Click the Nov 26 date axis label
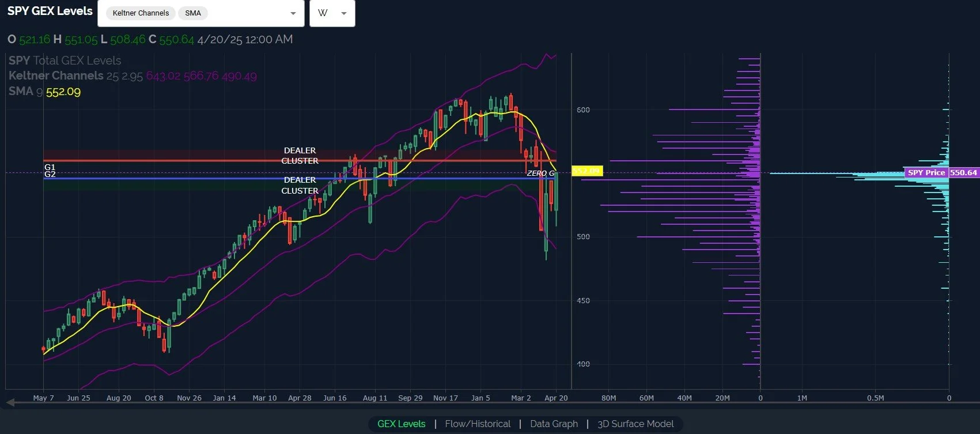This screenshot has height=434, width=980. click(189, 398)
